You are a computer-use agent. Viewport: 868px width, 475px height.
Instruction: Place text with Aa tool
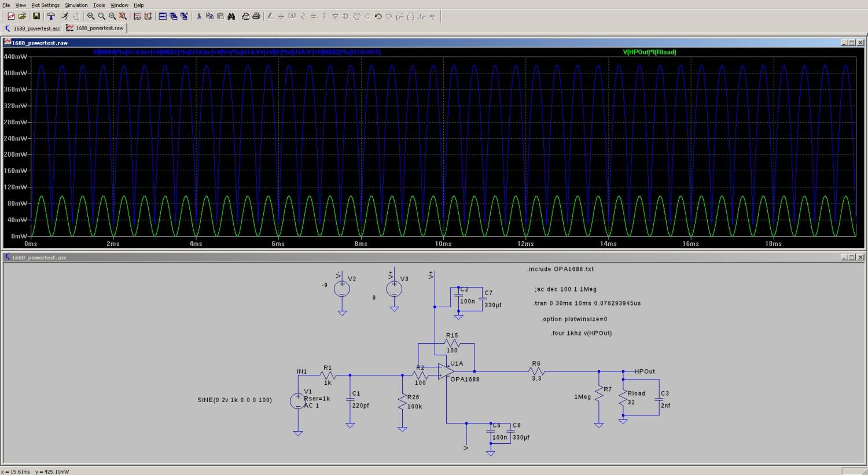pyautogui.click(x=421, y=16)
